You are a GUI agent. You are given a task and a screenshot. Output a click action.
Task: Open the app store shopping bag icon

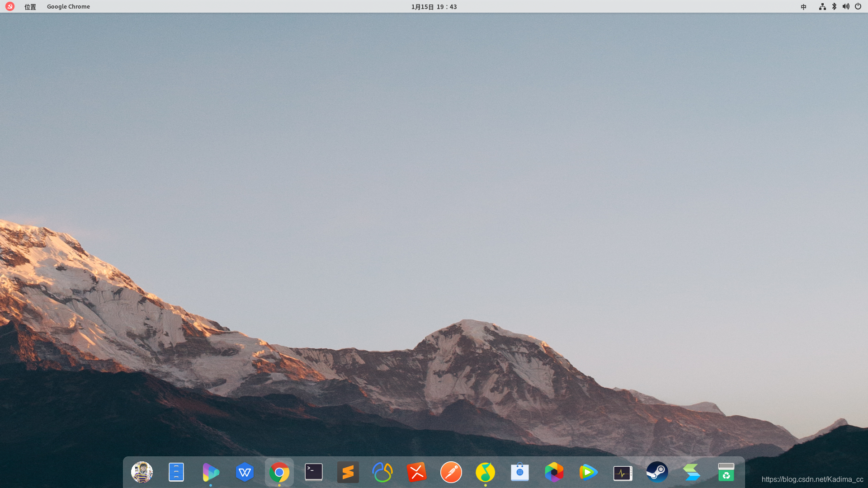pyautogui.click(x=519, y=472)
